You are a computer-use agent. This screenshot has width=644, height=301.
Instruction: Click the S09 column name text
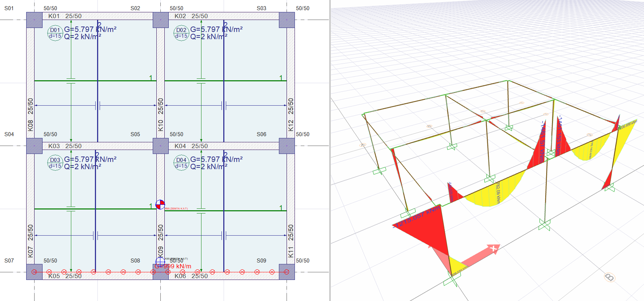(261, 261)
